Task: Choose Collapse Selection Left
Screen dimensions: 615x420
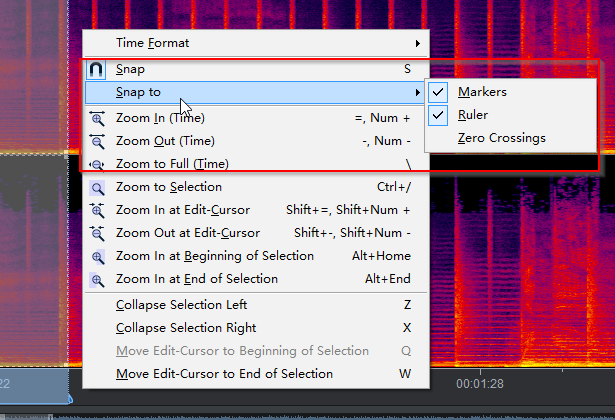Action: click(x=181, y=305)
